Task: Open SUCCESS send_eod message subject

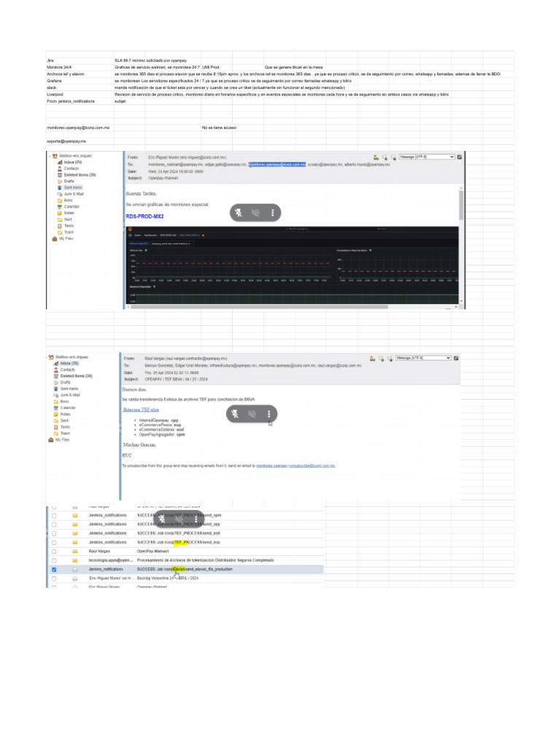Action: click(x=179, y=533)
